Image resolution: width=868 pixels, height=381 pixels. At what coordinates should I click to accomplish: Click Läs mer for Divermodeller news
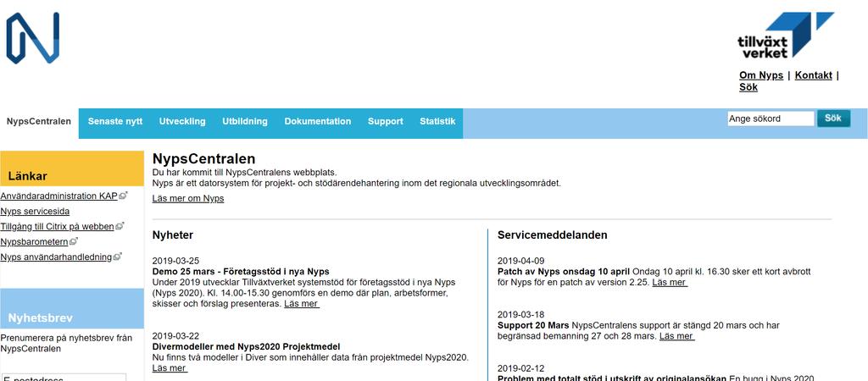coord(170,367)
